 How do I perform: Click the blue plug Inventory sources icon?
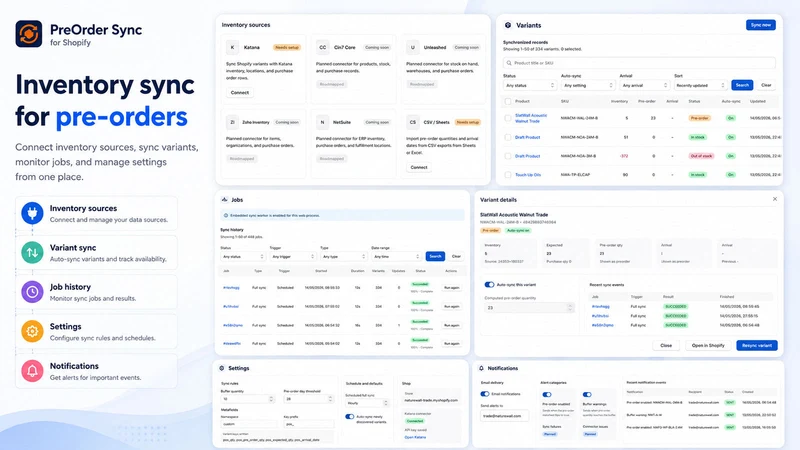click(32, 213)
